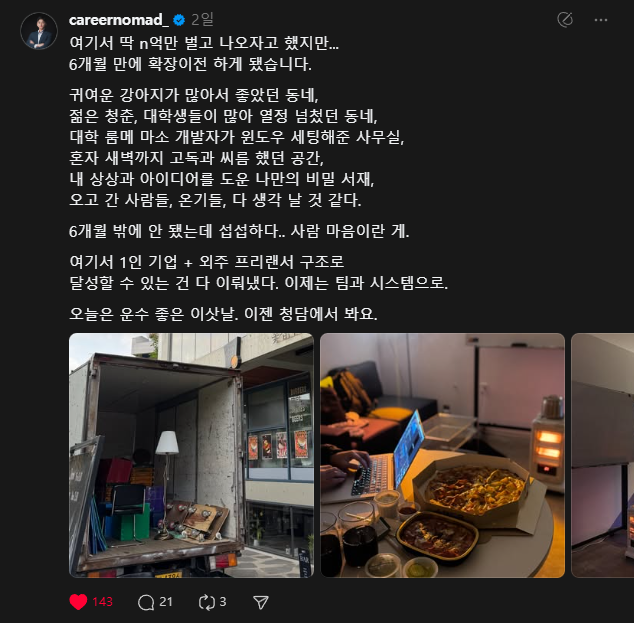Open the pizza and laptop photo
634x623 pixels.
click(x=442, y=455)
